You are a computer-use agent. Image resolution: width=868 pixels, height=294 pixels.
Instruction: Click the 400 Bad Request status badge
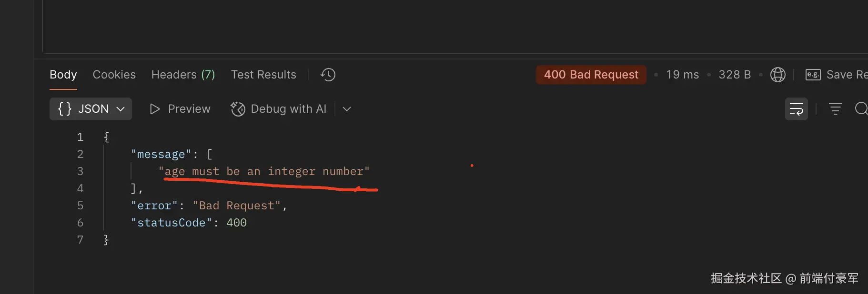pyautogui.click(x=591, y=75)
